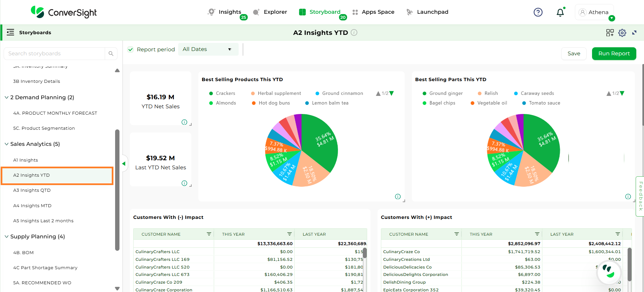Toggle Ground ginger legend series
This screenshot has height=292, width=644.
[443, 93]
